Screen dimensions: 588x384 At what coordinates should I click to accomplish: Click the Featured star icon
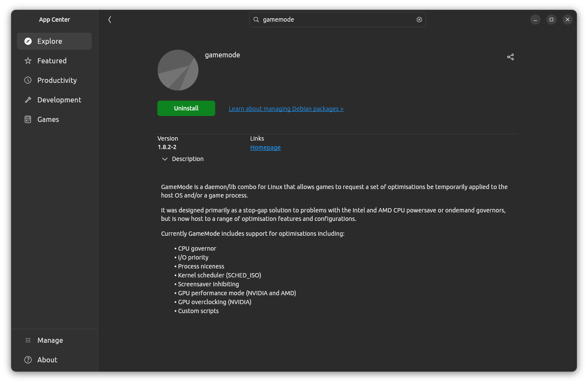tap(28, 60)
